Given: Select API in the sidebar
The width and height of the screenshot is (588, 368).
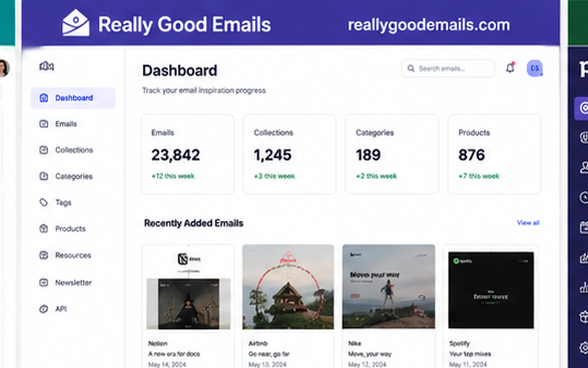Looking at the screenshot, I should click(53, 309).
